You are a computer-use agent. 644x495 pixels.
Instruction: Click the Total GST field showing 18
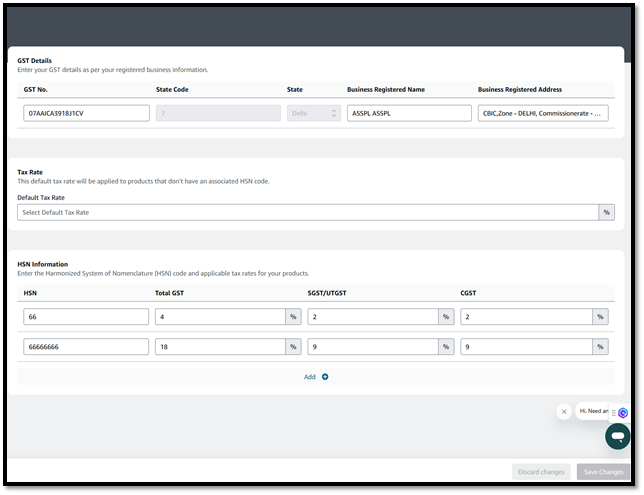[x=220, y=347]
